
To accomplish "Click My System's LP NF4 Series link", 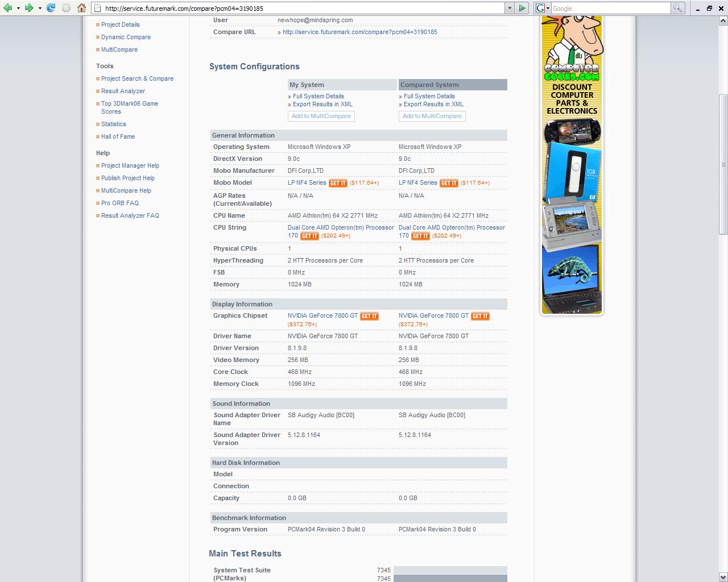I will [307, 182].
